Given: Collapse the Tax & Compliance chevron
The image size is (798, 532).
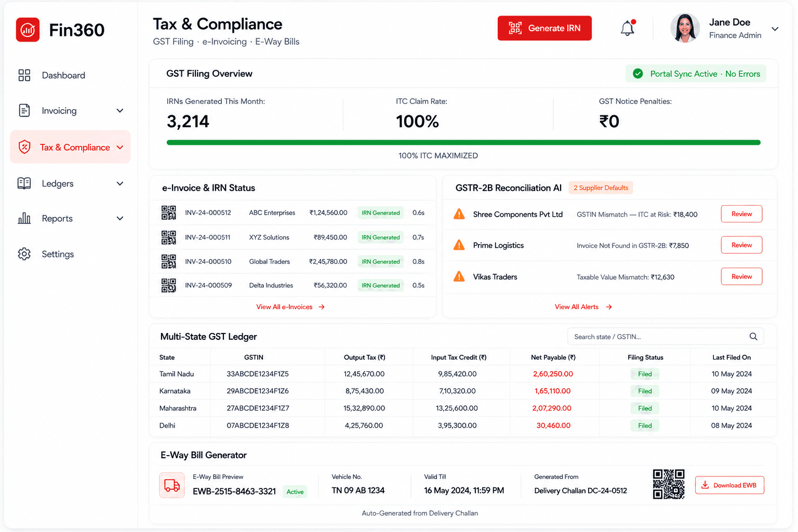Looking at the screenshot, I should (120, 148).
